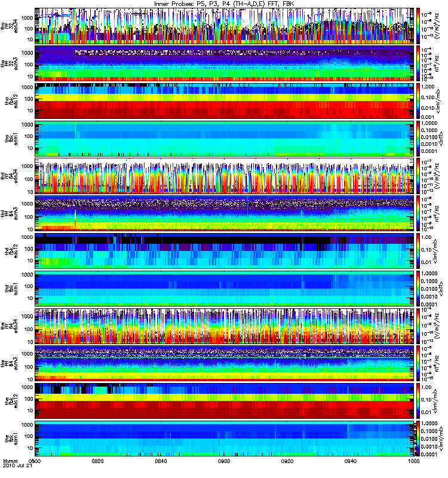
Task: Click the tha fff 32 edc34 panel label
Action: click(9, 26)
